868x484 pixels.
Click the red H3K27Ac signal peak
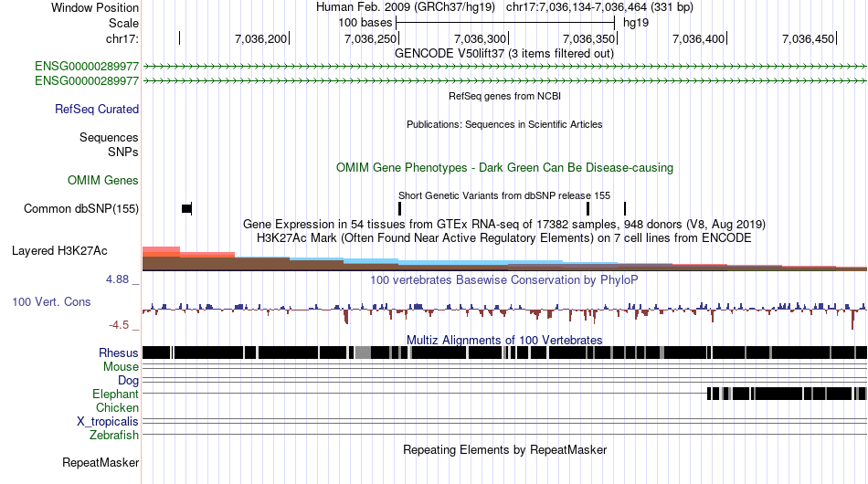click(161, 251)
